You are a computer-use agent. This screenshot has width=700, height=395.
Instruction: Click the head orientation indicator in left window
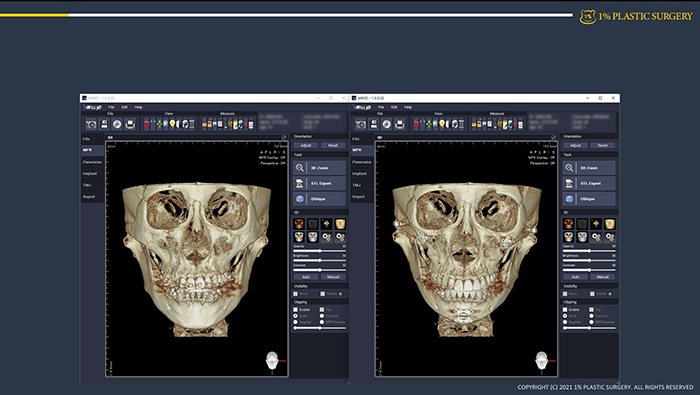coord(272,361)
